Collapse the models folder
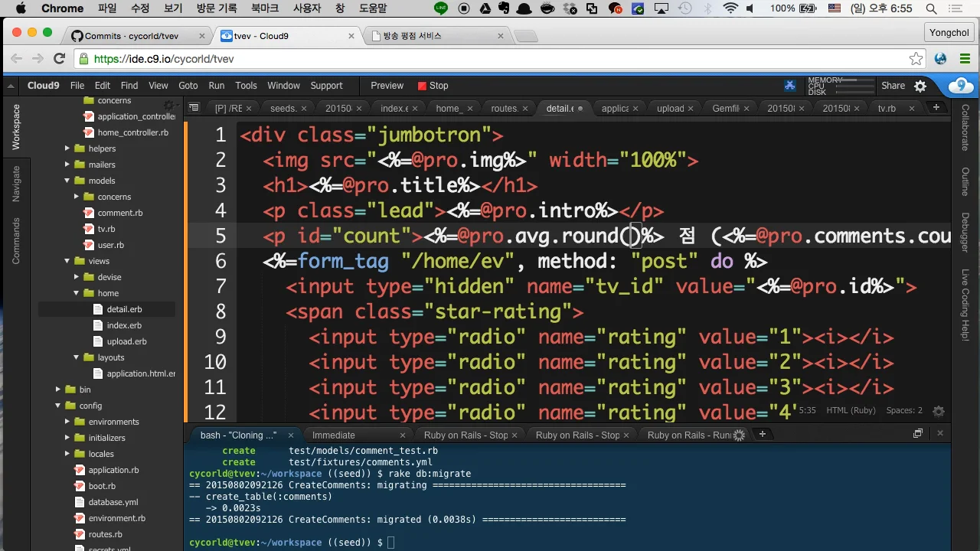The width and height of the screenshot is (980, 551). [x=68, y=181]
